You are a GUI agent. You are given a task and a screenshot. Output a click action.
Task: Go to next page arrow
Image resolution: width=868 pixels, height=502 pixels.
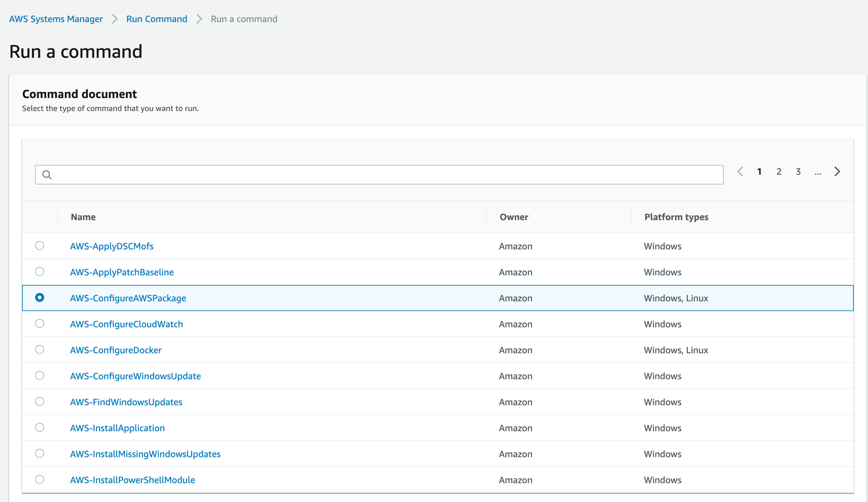tap(837, 171)
